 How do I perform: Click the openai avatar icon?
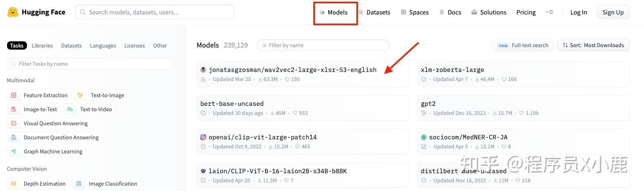tap(203, 137)
